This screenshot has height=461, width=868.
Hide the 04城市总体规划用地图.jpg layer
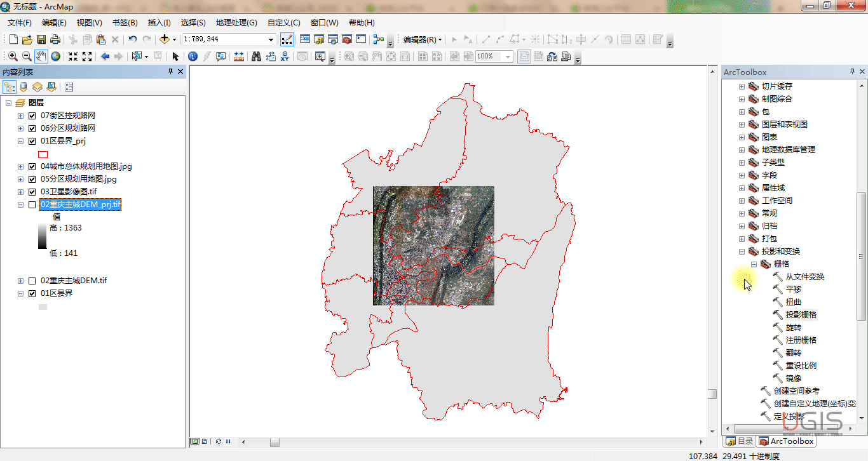32,166
